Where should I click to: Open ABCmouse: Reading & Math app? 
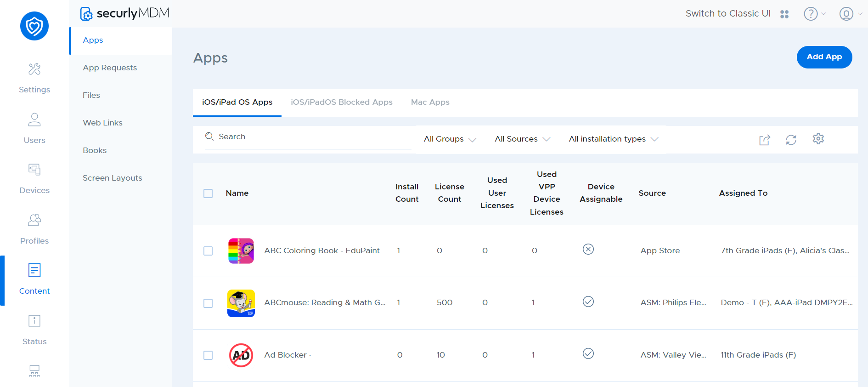[325, 302]
